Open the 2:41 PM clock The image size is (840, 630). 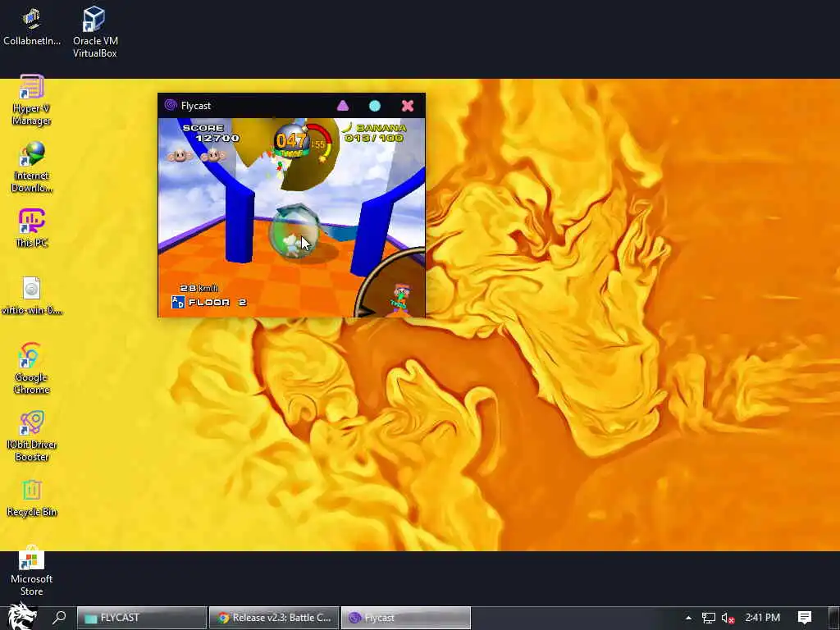click(762, 618)
